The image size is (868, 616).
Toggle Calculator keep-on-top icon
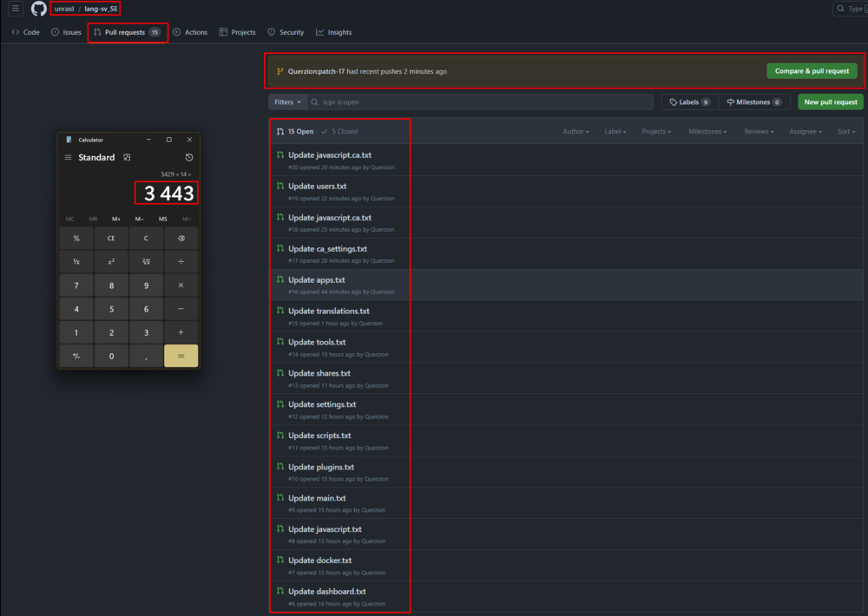(x=127, y=157)
